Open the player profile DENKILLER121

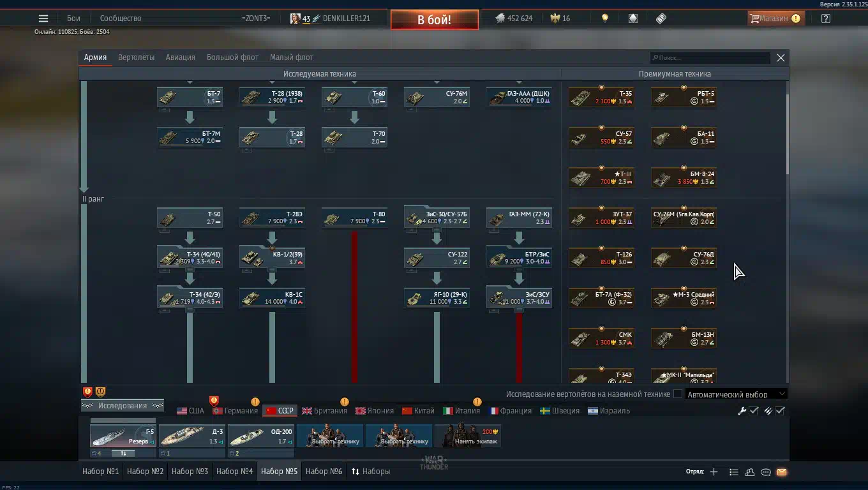[x=330, y=19]
